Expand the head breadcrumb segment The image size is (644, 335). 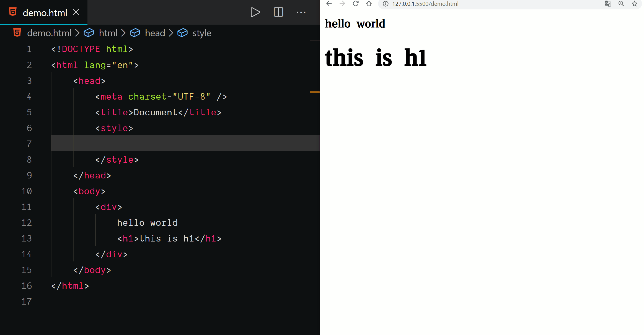[155, 33]
